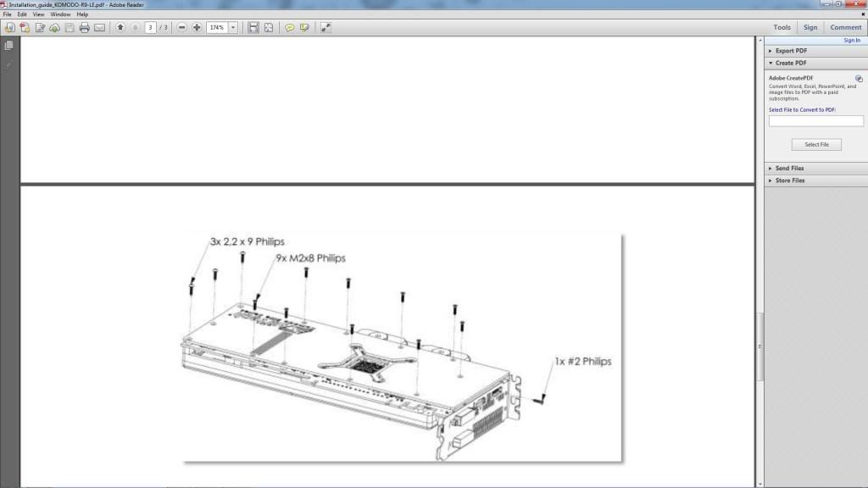Expand the Export PDF section
The image size is (868, 488).
790,51
